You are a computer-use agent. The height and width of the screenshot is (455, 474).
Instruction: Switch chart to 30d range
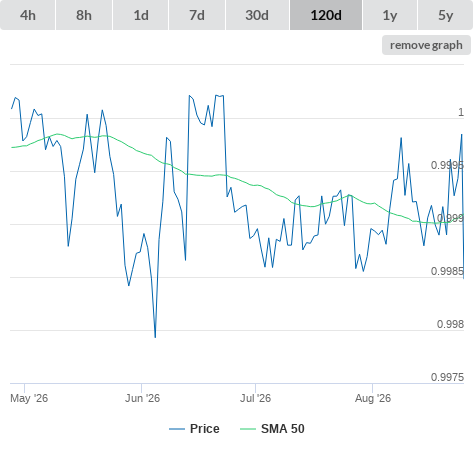tap(257, 15)
